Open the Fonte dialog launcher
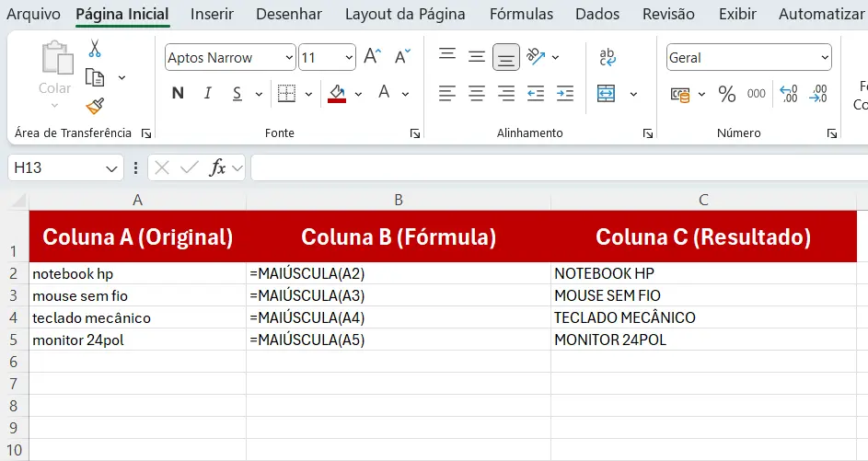This screenshot has height=461, width=868. pyautogui.click(x=415, y=133)
